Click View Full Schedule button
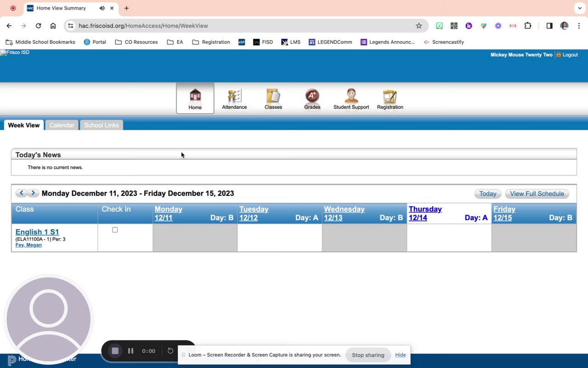 pos(537,194)
